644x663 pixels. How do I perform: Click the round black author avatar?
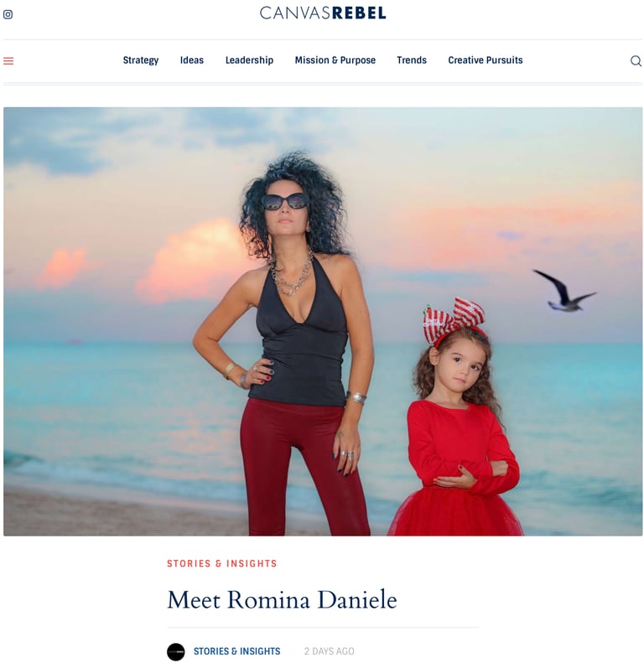point(175,651)
